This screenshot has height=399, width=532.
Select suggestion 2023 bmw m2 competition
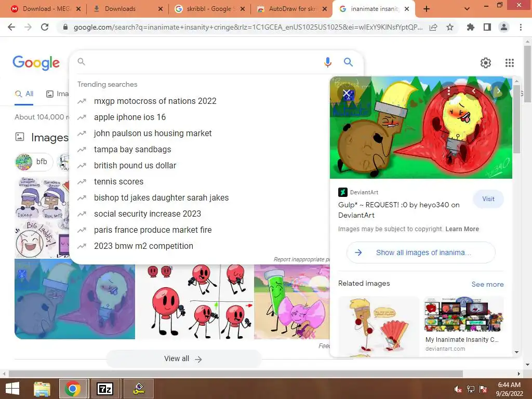[x=143, y=246]
